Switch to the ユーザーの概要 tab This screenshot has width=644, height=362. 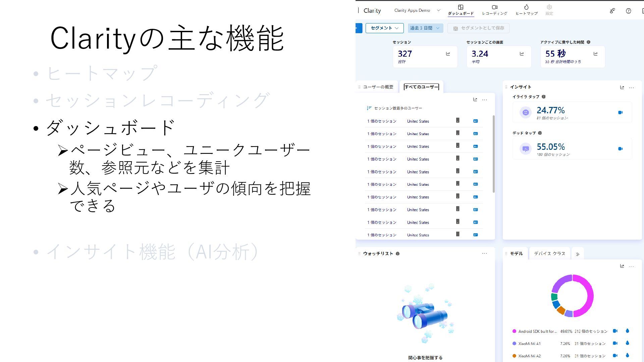(x=378, y=87)
